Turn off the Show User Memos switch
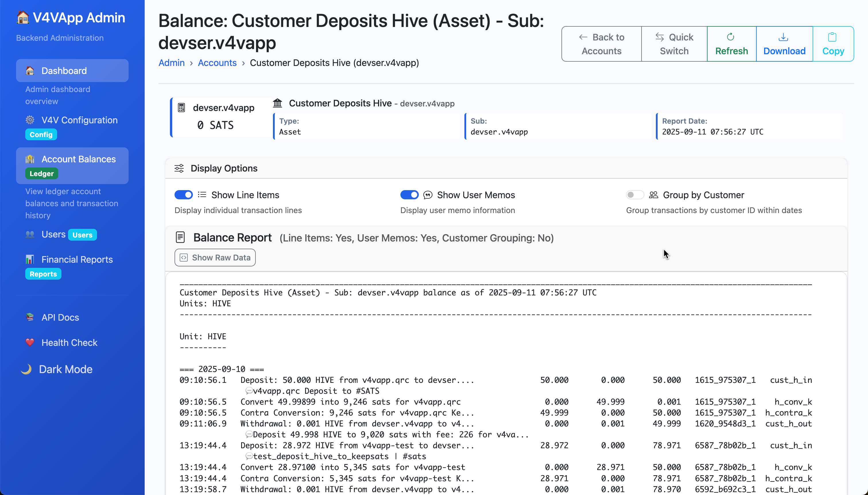The width and height of the screenshot is (868, 495). pyautogui.click(x=409, y=195)
